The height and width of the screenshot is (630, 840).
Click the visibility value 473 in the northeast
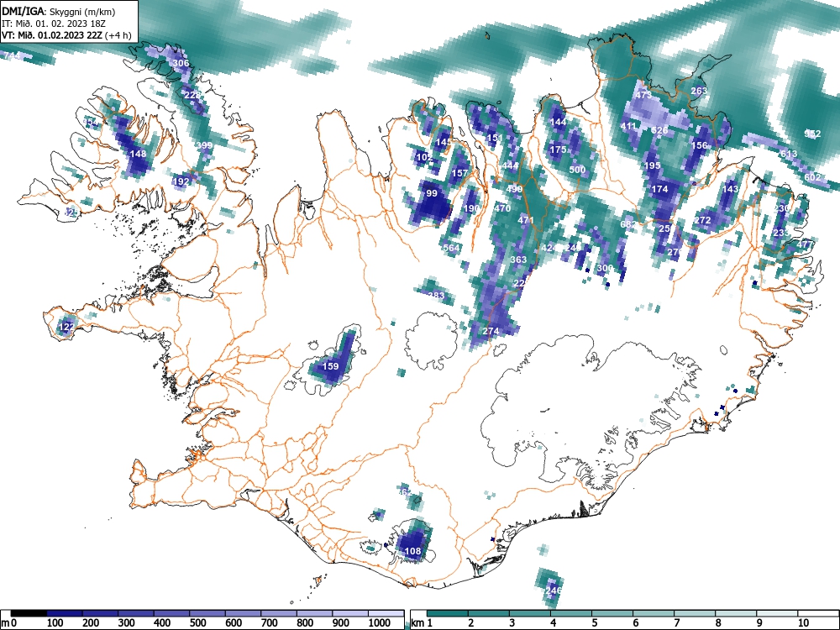pos(643,95)
